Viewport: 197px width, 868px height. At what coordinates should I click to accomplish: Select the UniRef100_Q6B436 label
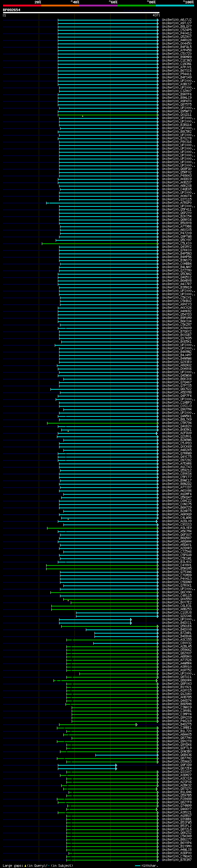point(177,755)
